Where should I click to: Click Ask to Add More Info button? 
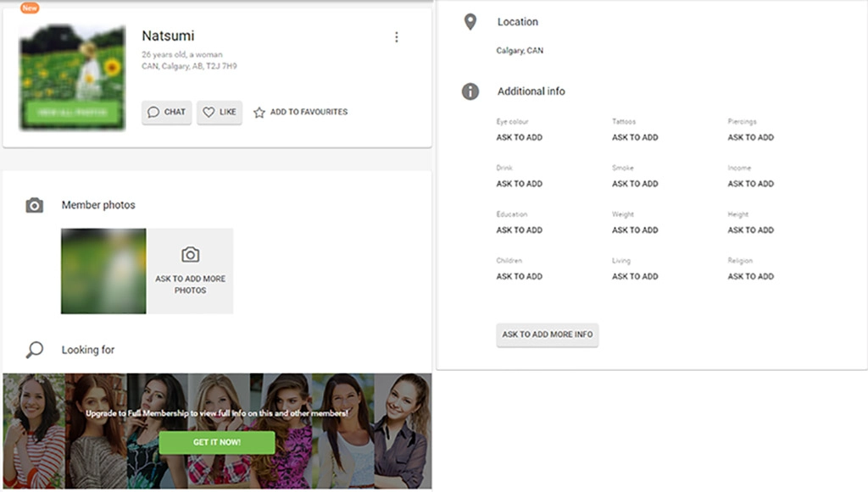pos(548,334)
